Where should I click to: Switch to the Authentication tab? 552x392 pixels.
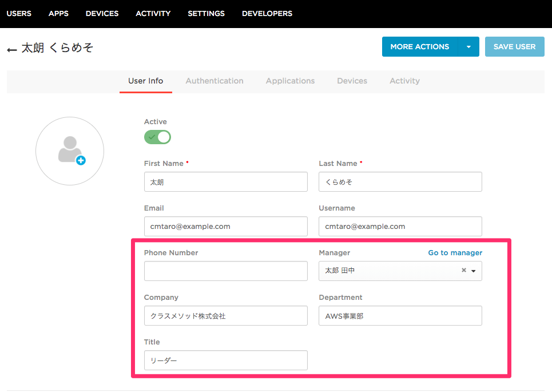point(215,81)
